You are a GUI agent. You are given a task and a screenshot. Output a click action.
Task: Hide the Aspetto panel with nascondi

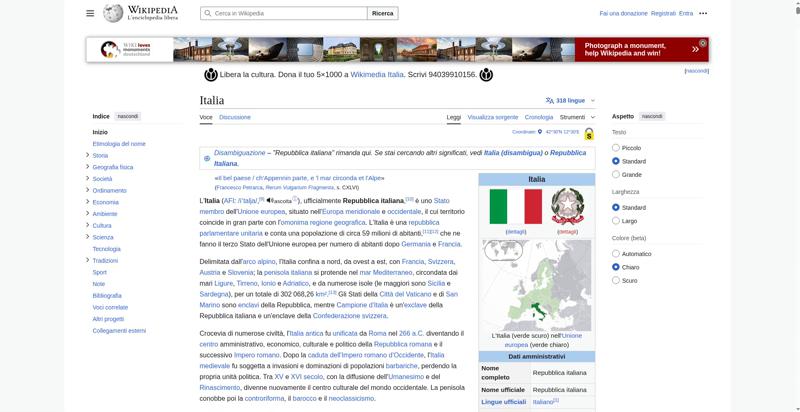tap(652, 116)
